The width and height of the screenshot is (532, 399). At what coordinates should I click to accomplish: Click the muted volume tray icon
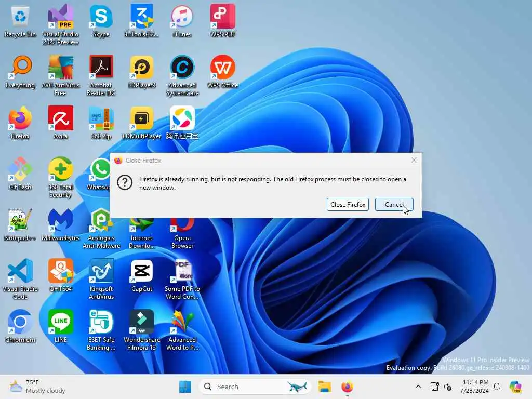pyautogui.click(x=448, y=387)
